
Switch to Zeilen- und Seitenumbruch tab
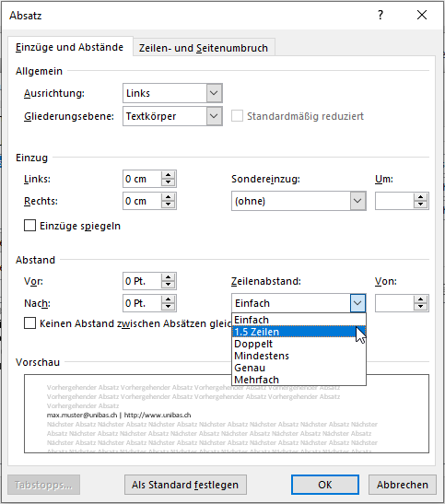(x=204, y=48)
